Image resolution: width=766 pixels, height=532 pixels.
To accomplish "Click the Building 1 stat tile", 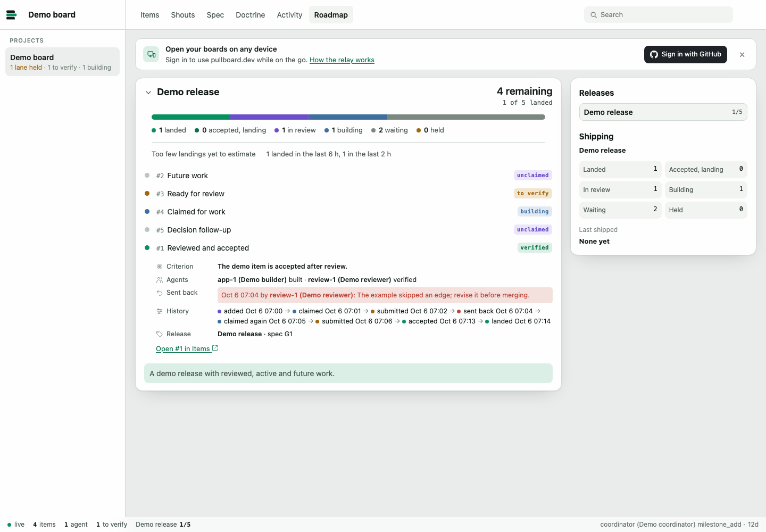I will pyautogui.click(x=706, y=190).
